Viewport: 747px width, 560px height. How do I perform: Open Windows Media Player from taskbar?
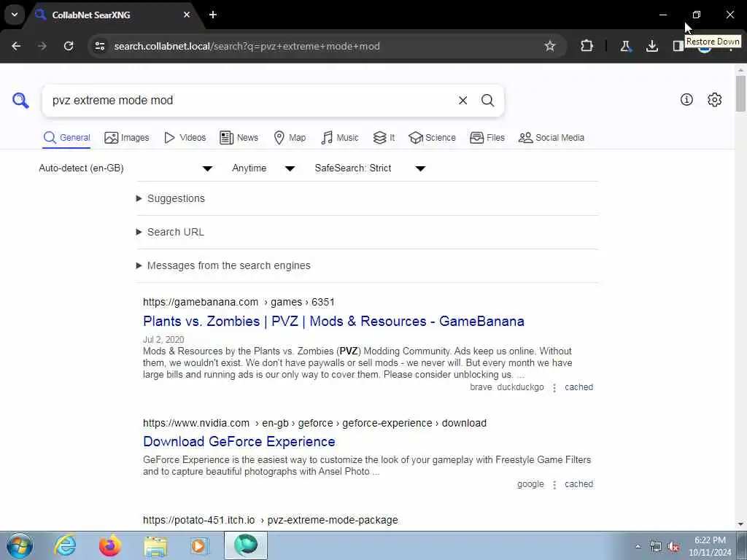click(200, 545)
